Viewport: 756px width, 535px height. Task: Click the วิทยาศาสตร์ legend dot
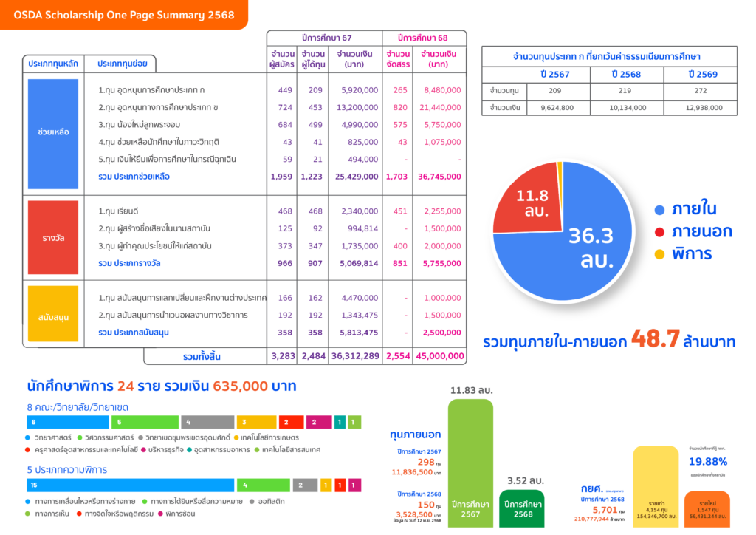click(x=29, y=437)
